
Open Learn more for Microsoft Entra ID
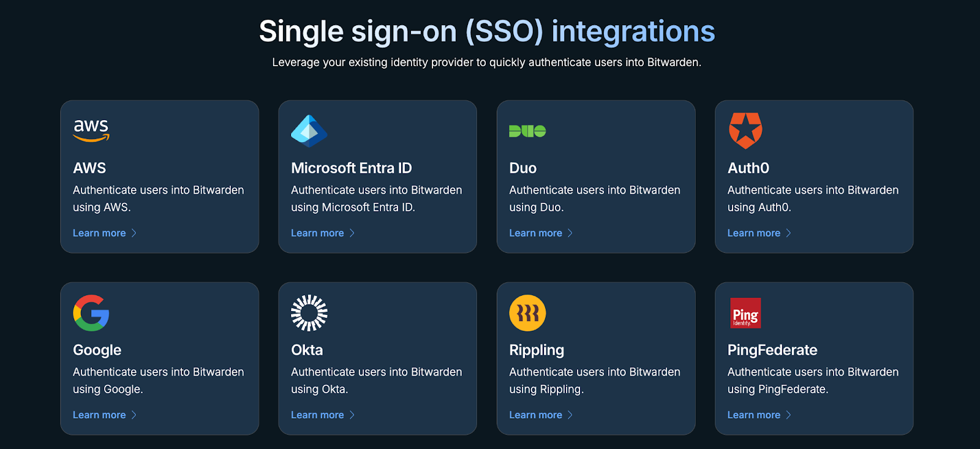(x=317, y=233)
